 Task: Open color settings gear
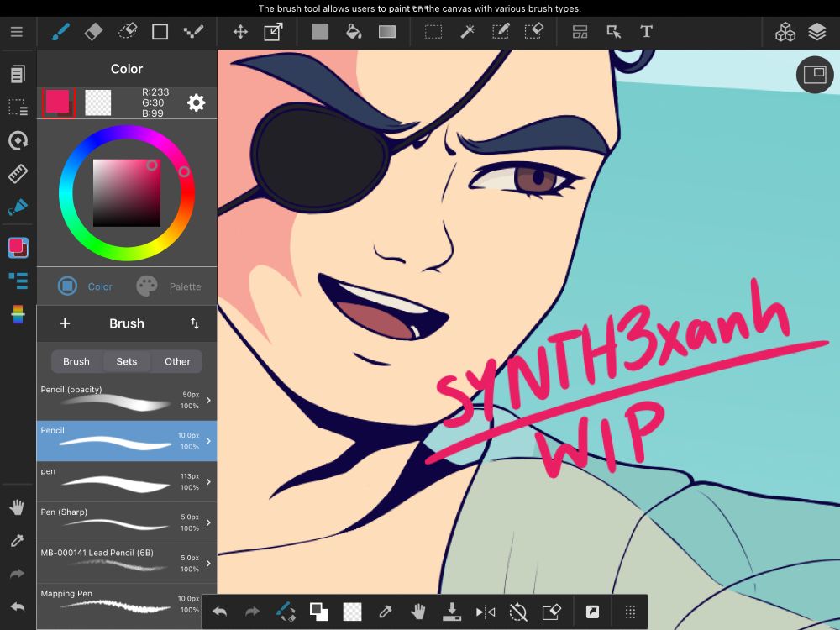[196, 102]
